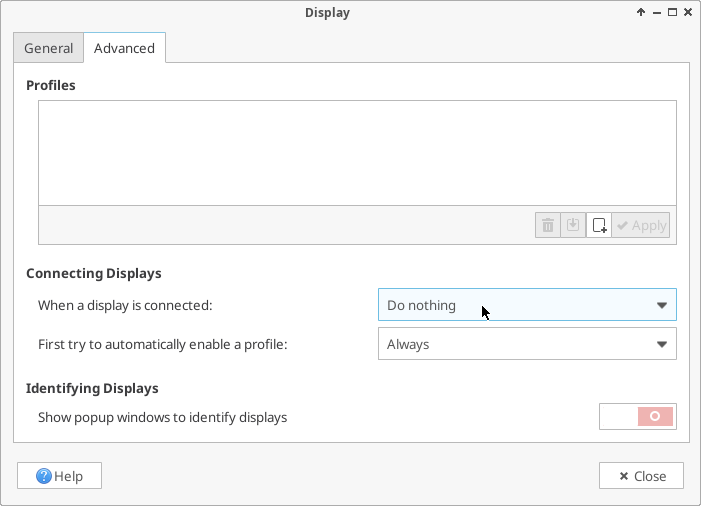
Task: Create a new profile with plus icon
Action: coord(599,225)
